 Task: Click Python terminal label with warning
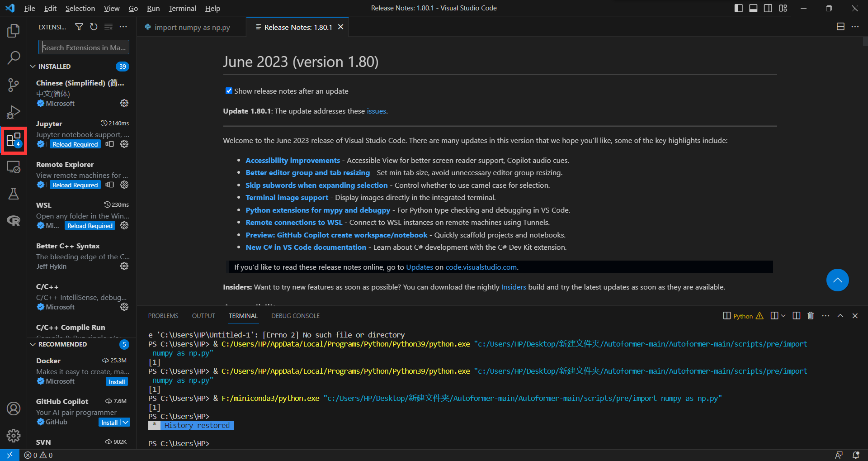(743, 316)
